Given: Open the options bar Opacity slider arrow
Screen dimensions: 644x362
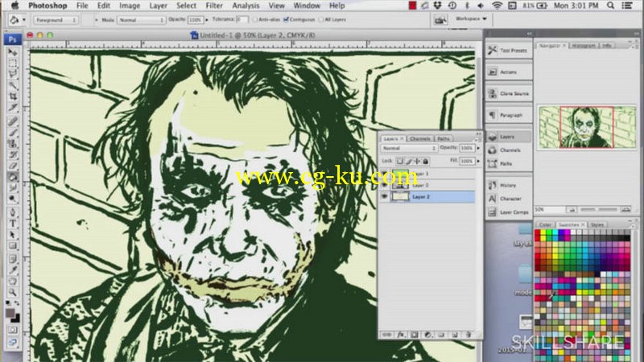Looking at the screenshot, I should pos(207,19).
